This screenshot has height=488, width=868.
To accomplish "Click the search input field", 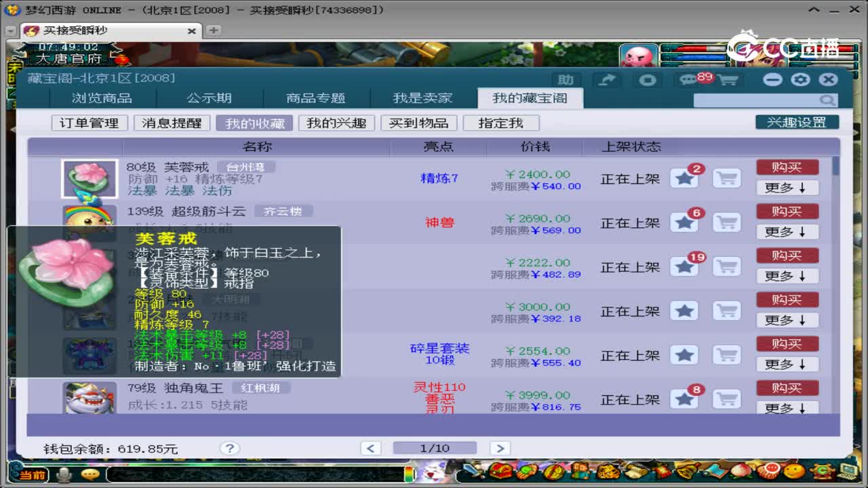I will pos(757,100).
